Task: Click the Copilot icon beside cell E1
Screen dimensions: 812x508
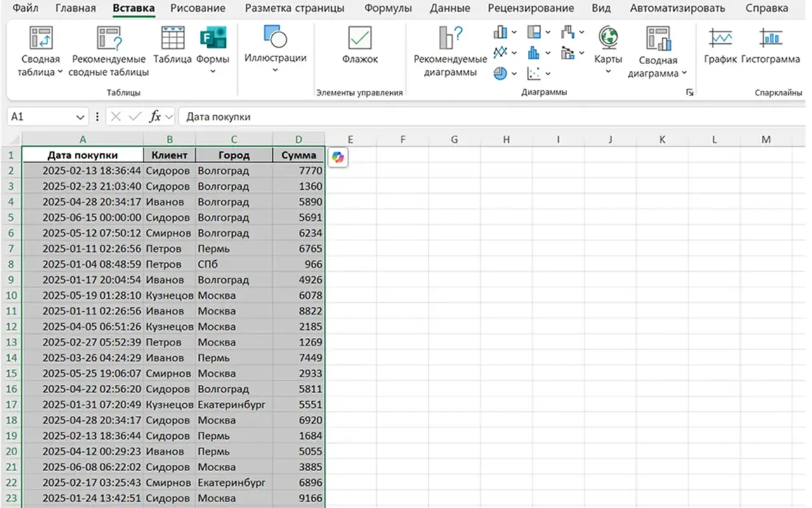Action: coord(337,157)
